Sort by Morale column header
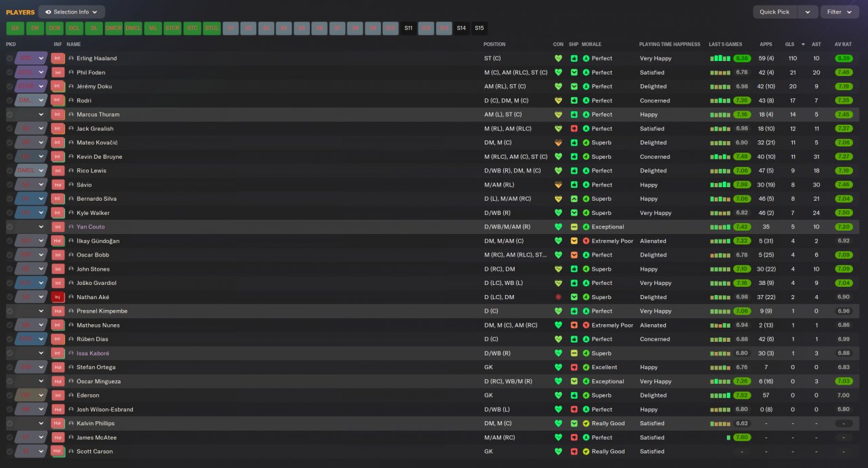 pyautogui.click(x=592, y=44)
